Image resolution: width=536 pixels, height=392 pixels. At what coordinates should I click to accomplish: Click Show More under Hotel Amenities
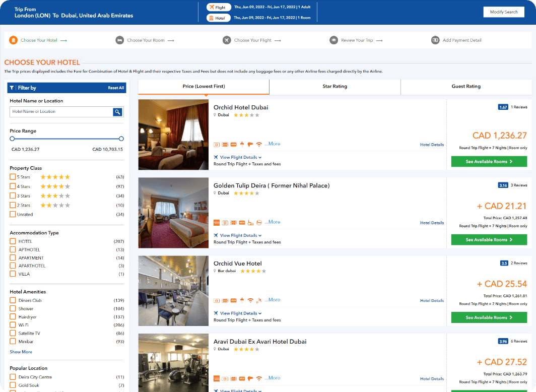[21, 352]
